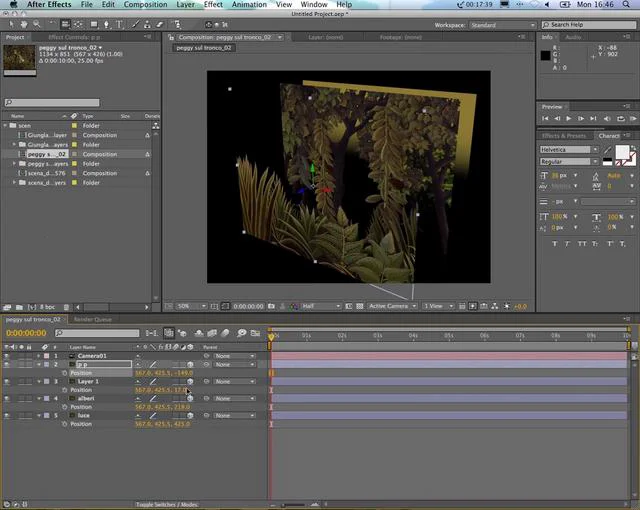Open the 50% magnification dropdown
Image resolution: width=640 pixels, height=510 pixels.
pyautogui.click(x=191, y=306)
